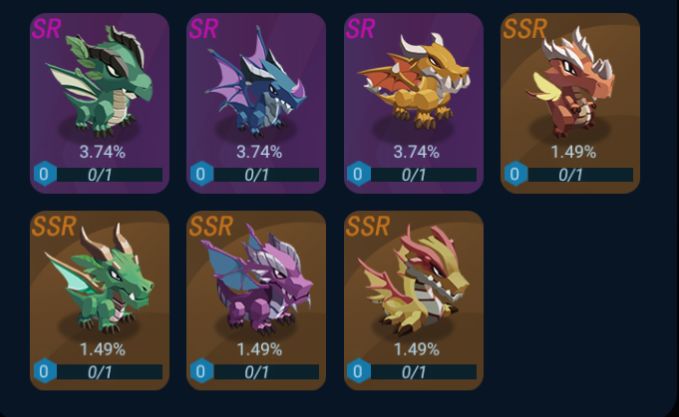Image resolution: width=679 pixels, height=417 pixels.
Task: Click blue hexagon badge on purple SSR card
Action: pyautogui.click(x=202, y=371)
